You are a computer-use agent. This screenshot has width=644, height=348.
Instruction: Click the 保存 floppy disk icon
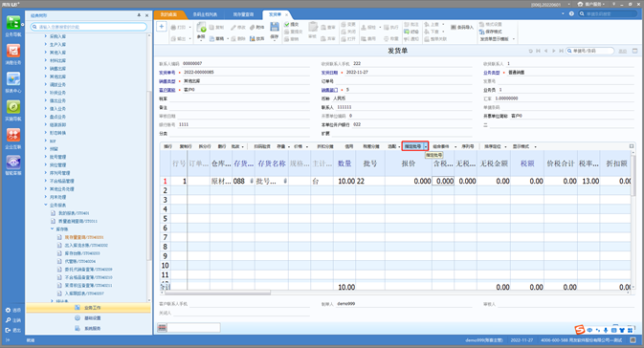[275, 28]
